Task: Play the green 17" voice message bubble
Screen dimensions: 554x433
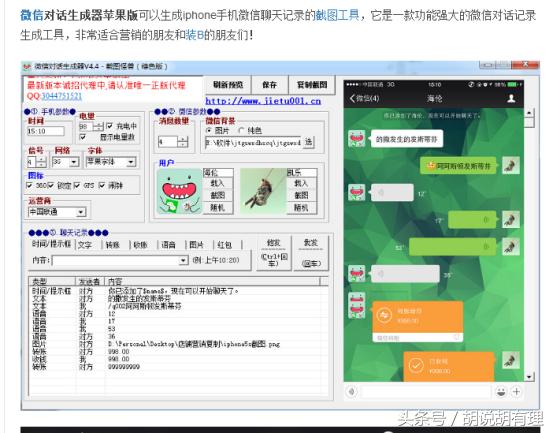Action: coord(472,220)
